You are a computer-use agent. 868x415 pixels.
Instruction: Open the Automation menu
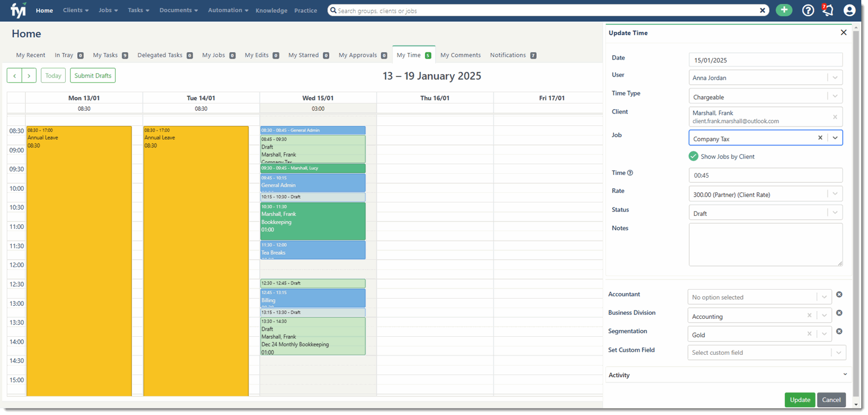pos(228,10)
